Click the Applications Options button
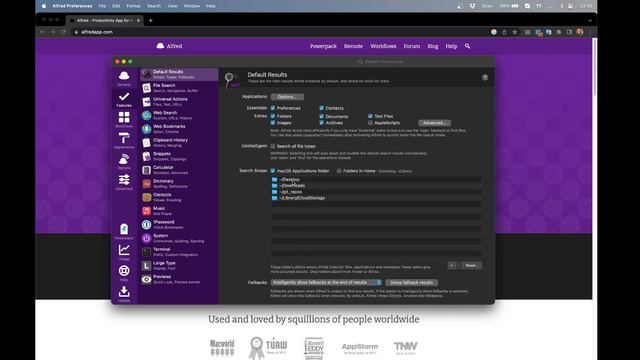 287,97
